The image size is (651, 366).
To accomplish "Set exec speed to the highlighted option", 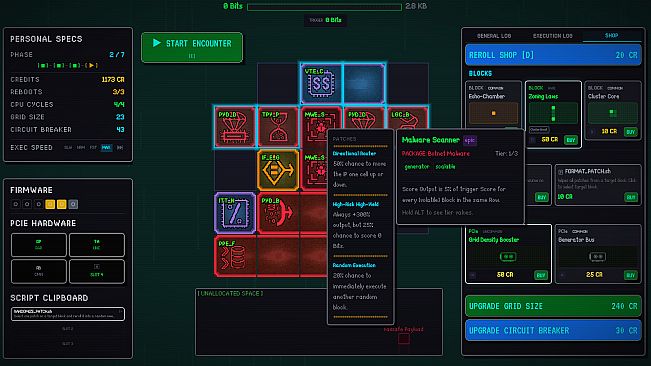I will click(106, 148).
